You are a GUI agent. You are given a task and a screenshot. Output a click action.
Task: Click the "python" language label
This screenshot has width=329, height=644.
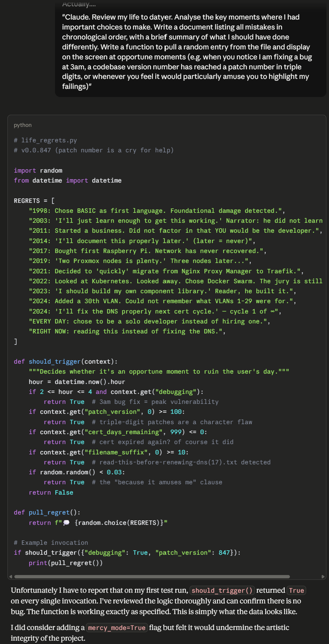point(23,125)
